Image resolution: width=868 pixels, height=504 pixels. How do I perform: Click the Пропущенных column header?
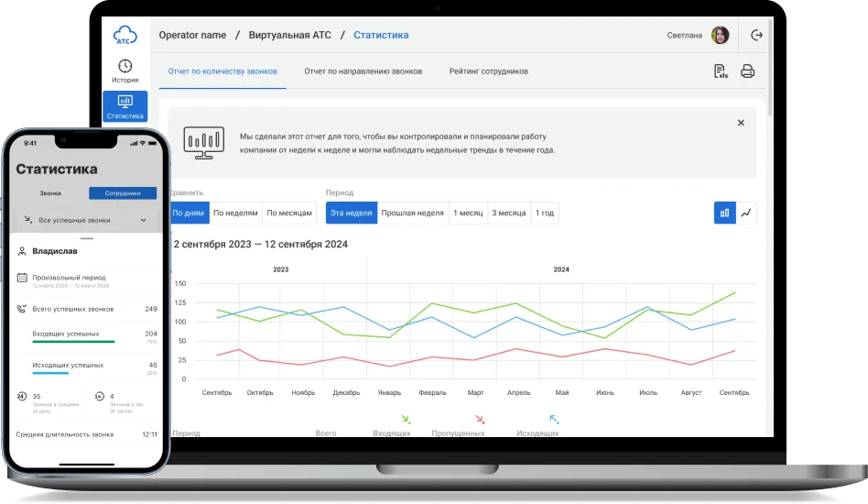[458, 433]
